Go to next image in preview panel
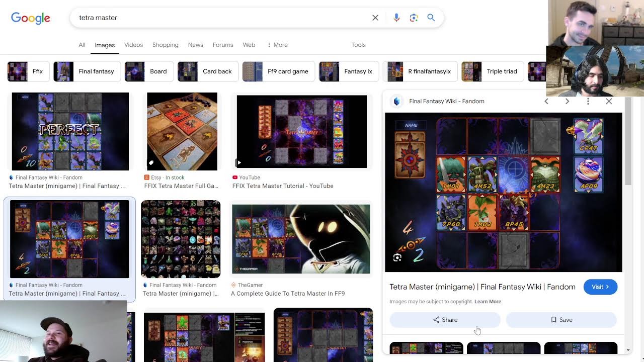 tap(567, 101)
